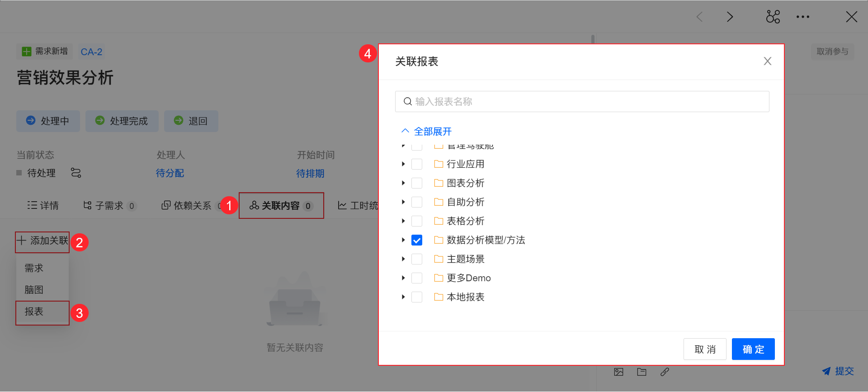Click the 待分配 assignee link
This screenshot has height=392, width=868.
point(170,173)
